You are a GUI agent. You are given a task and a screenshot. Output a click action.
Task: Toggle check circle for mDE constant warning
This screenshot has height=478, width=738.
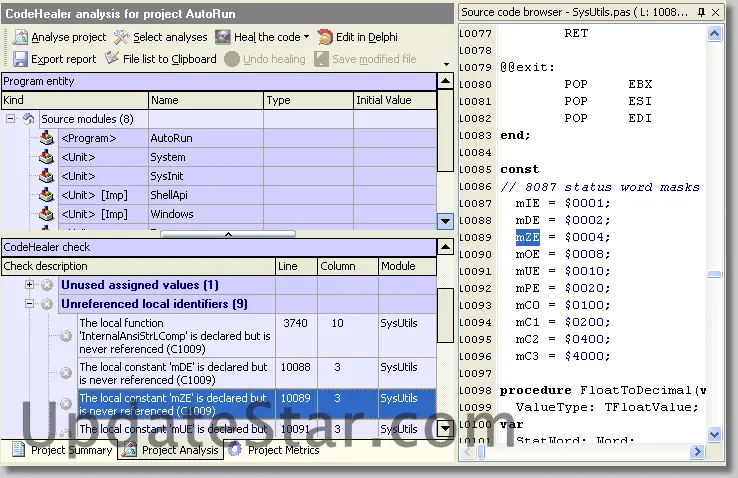pos(66,374)
